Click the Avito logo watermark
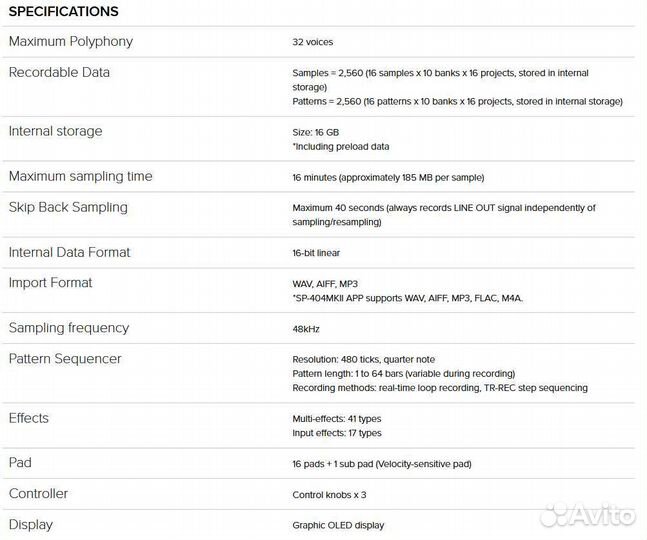Screen dimensions: 647x540 (586, 515)
